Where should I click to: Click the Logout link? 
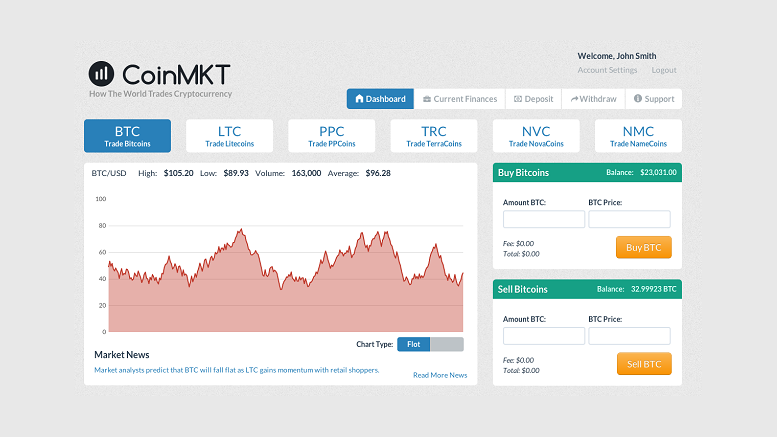(x=664, y=70)
